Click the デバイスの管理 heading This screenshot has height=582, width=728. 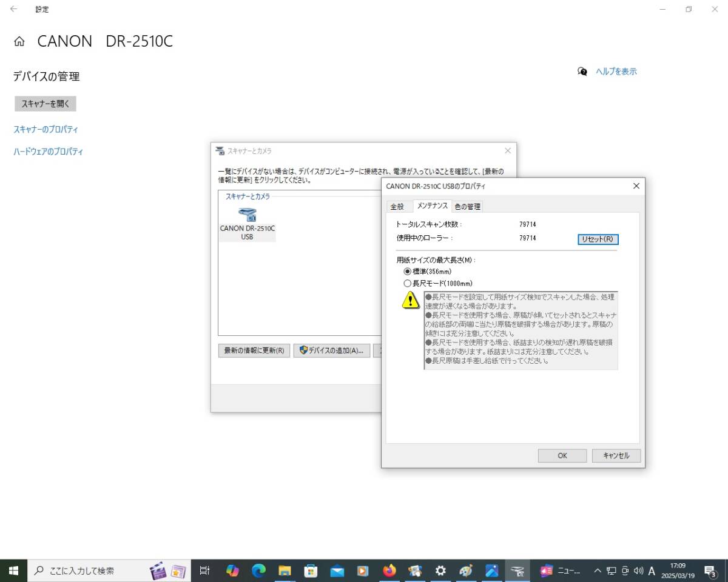pos(46,76)
